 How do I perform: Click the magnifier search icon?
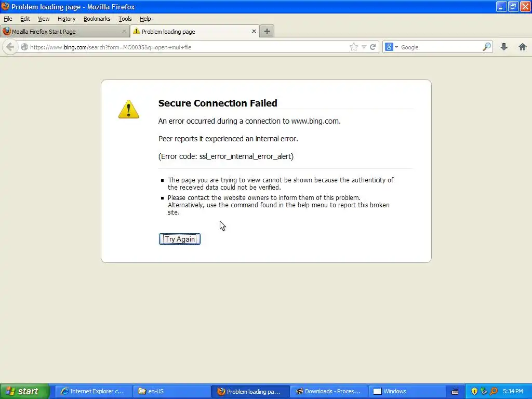(x=487, y=47)
